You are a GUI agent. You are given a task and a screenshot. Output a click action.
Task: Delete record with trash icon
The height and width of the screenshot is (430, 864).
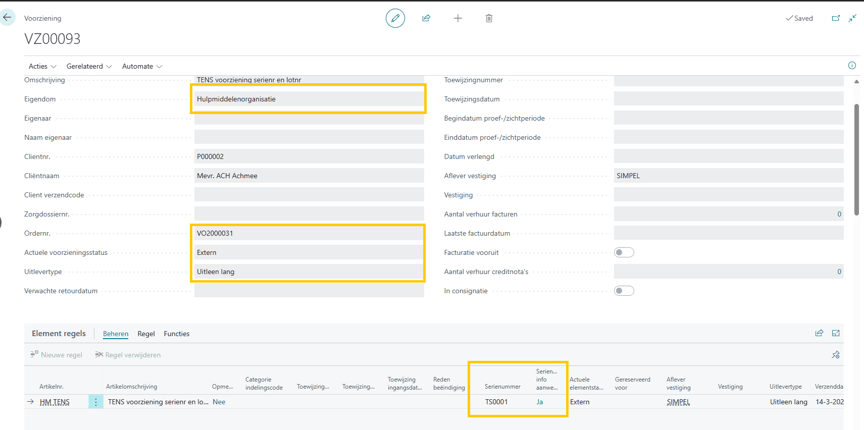(489, 18)
